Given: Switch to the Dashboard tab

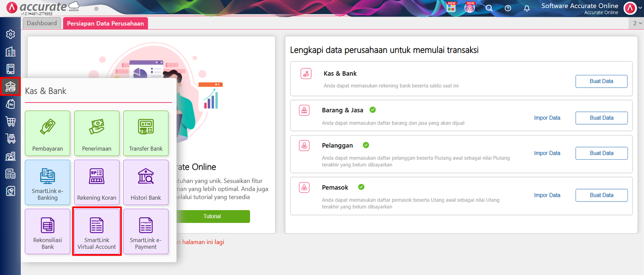Looking at the screenshot, I should [42, 23].
